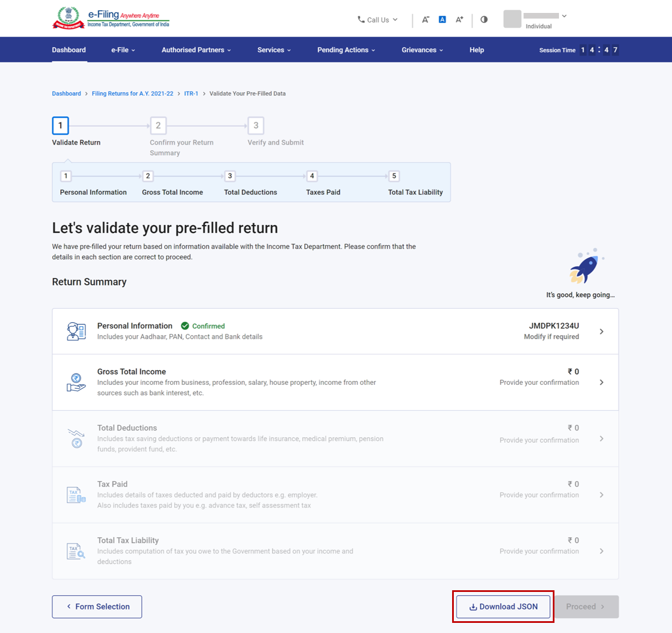Image resolution: width=672 pixels, height=633 pixels.
Task: Increase font size with A+ icon
Action: tap(459, 20)
